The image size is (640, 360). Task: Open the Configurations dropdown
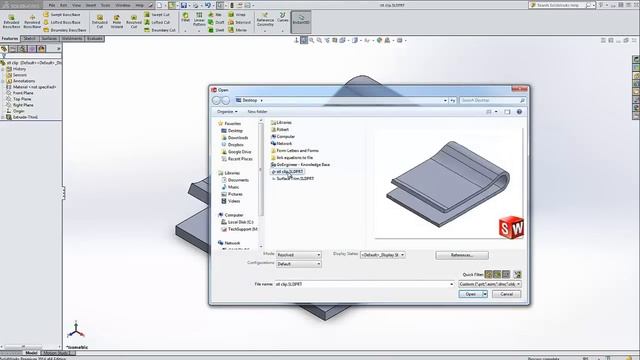(298, 264)
